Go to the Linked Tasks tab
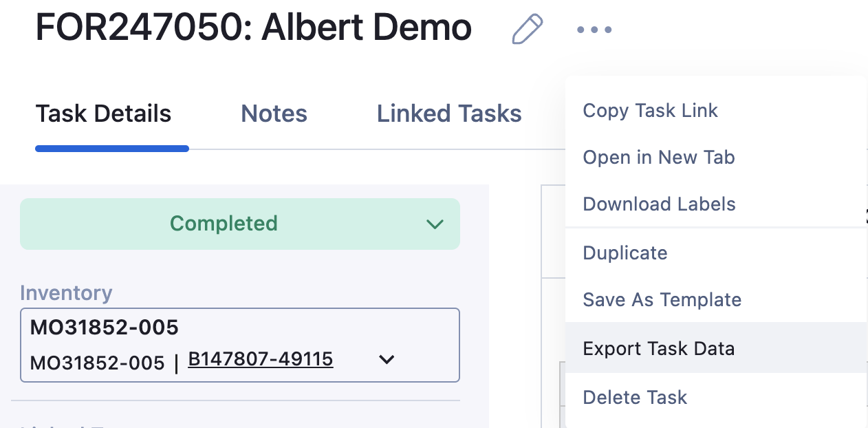Screen dimensions: 868x428 (x=449, y=114)
